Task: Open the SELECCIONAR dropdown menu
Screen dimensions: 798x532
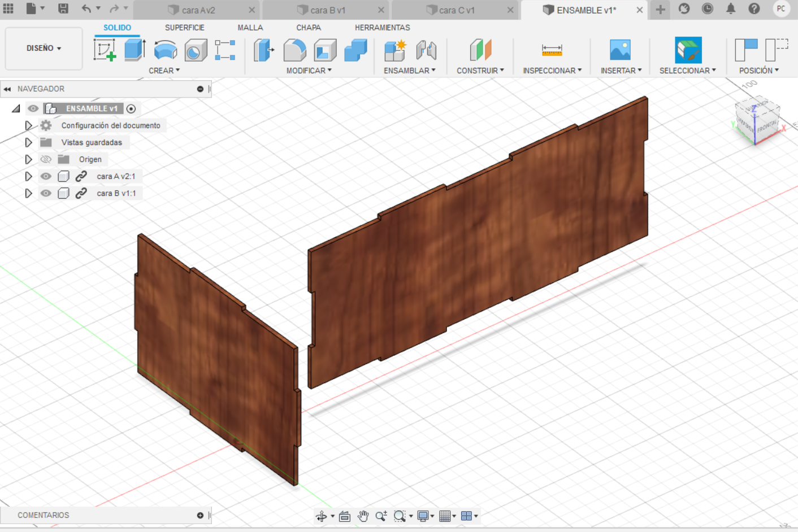Action: click(x=688, y=71)
